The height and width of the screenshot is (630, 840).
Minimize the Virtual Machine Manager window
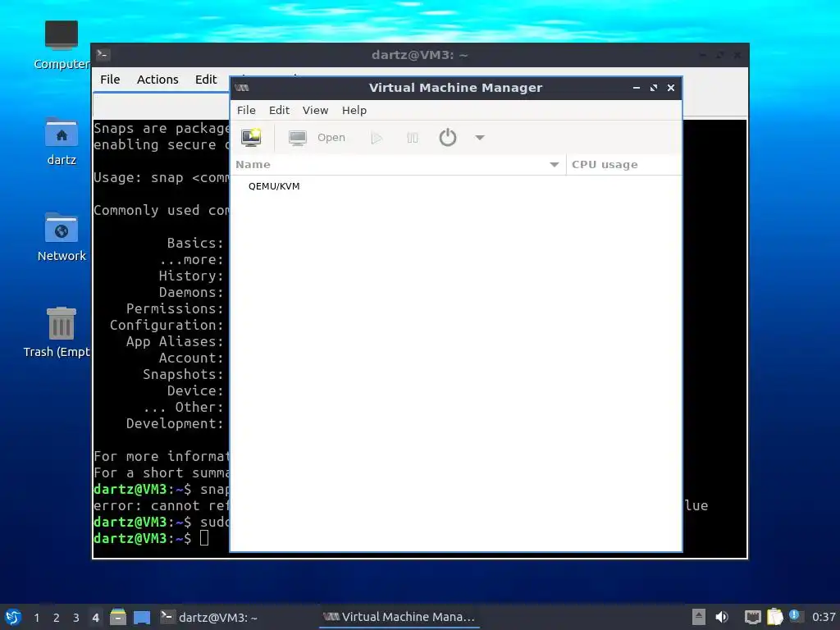[x=637, y=88]
